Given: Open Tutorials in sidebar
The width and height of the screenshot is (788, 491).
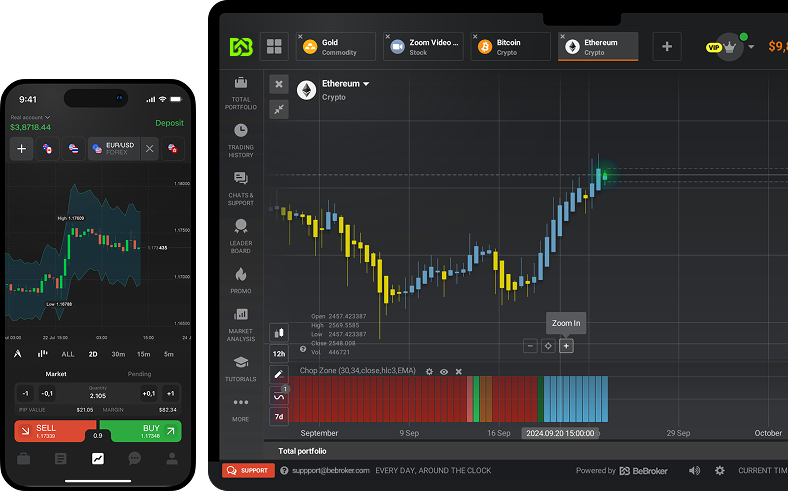Looking at the screenshot, I should tap(241, 369).
